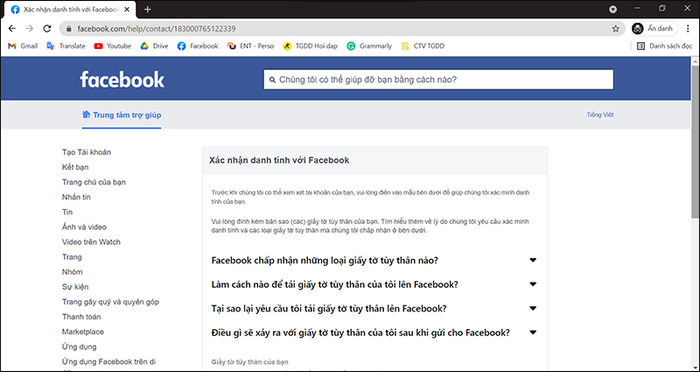Click the site lock icon in address bar
Image resolution: width=700 pixels, height=372 pixels.
coord(69,29)
